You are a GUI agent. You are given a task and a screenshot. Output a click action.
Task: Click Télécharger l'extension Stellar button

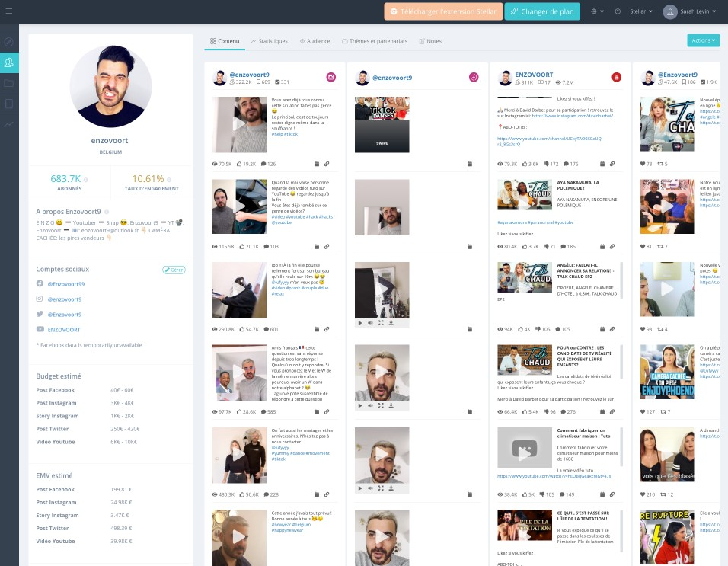pos(443,11)
